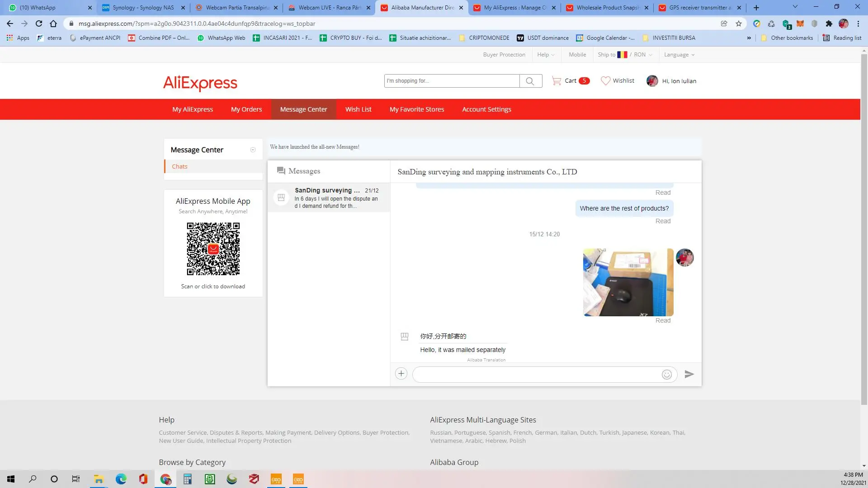
Task: Expand the Language dropdown
Action: point(679,55)
